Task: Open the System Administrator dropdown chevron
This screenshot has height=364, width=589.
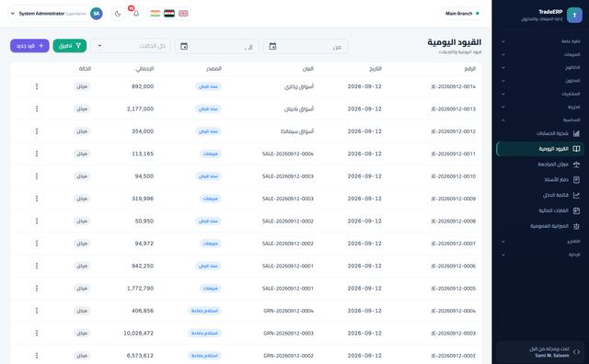Action: click(12, 14)
